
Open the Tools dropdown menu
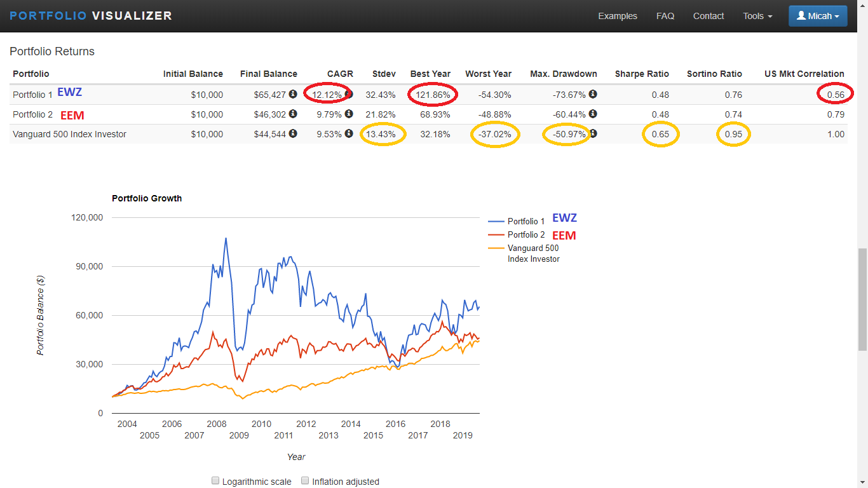tap(757, 16)
